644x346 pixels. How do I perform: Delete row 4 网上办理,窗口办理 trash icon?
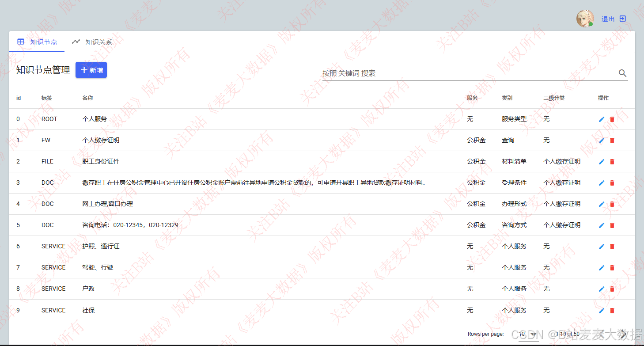612,204
